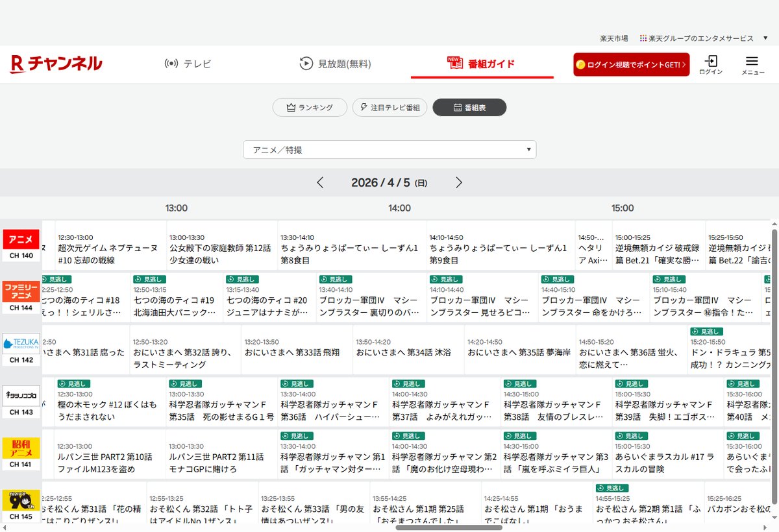The width and height of the screenshot is (779, 532).
Task: Click the 14:00 time header
Action: tap(400, 208)
